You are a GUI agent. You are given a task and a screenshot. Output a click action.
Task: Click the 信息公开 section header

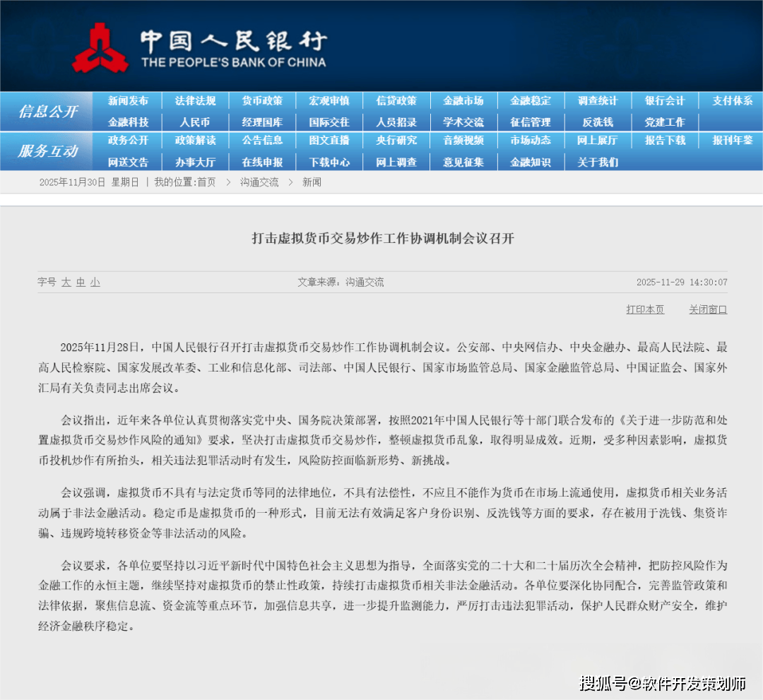tap(48, 112)
